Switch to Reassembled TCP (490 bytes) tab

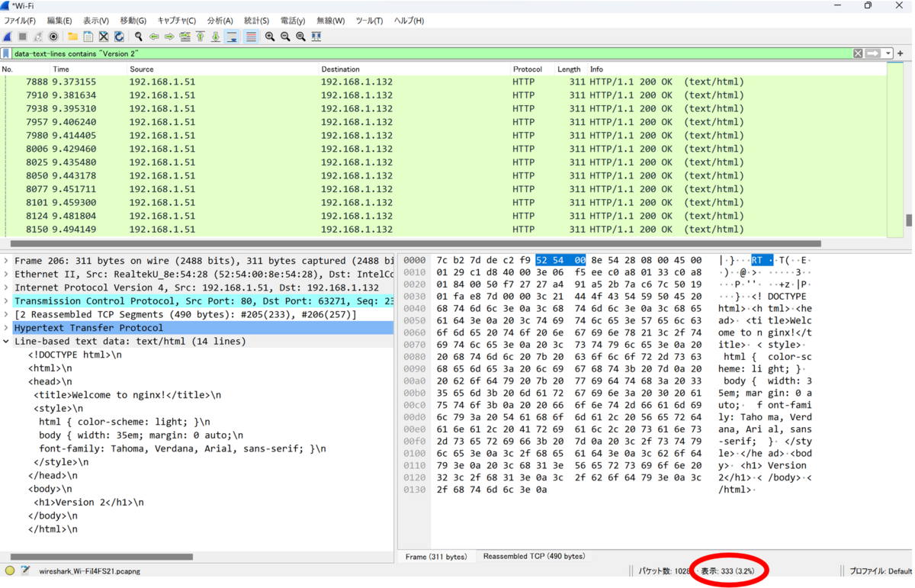tap(534, 557)
